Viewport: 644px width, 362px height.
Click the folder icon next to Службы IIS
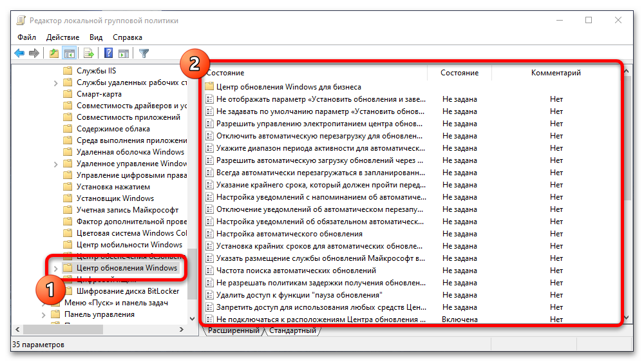click(x=68, y=71)
